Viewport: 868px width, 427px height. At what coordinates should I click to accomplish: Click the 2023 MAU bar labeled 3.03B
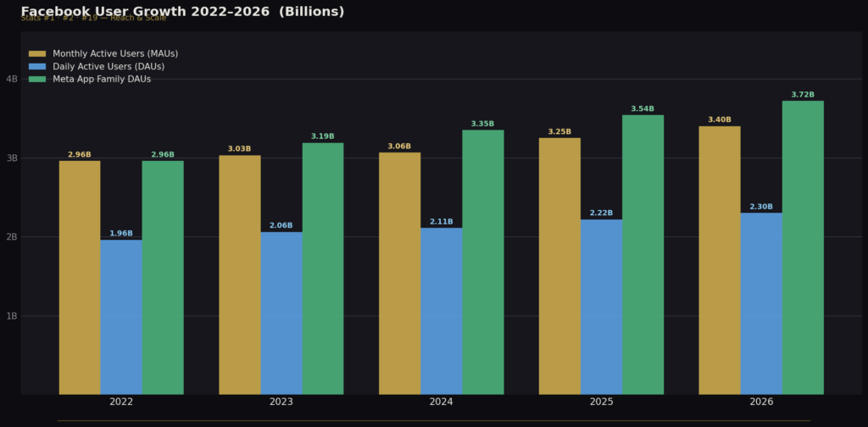pyautogui.click(x=240, y=274)
